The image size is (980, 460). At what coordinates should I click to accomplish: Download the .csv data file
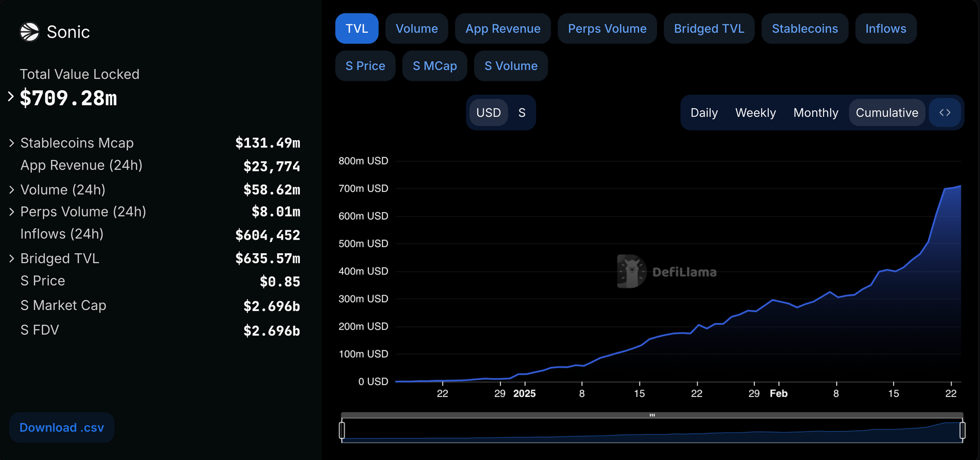pyautogui.click(x=62, y=428)
